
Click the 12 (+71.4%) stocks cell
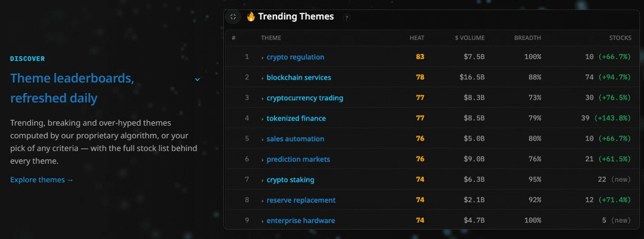608,200
